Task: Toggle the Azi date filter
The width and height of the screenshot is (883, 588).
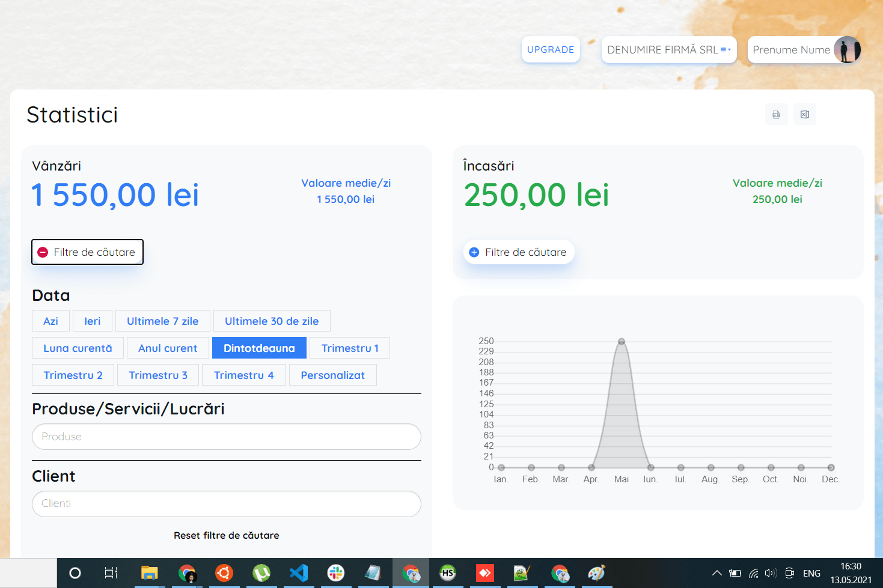Action: (50, 321)
